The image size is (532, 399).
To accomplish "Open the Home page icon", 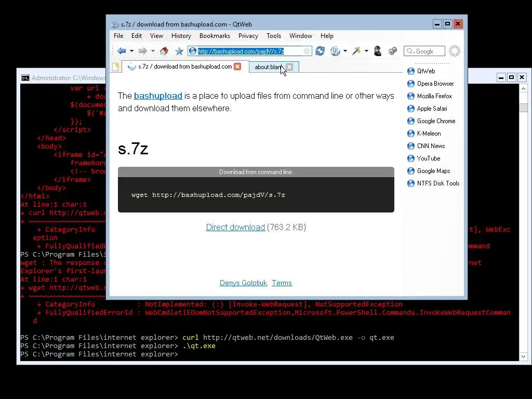I will coord(164,51).
